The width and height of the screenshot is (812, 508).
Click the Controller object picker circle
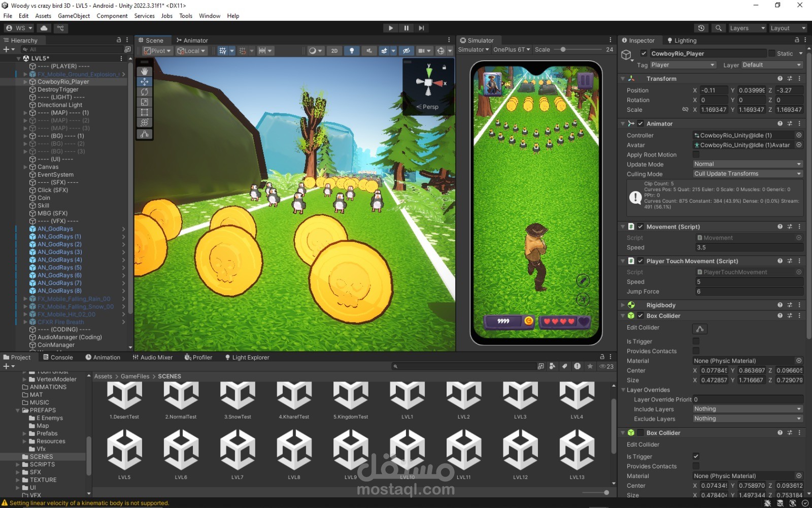pyautogui.click(x=799, y=135)
